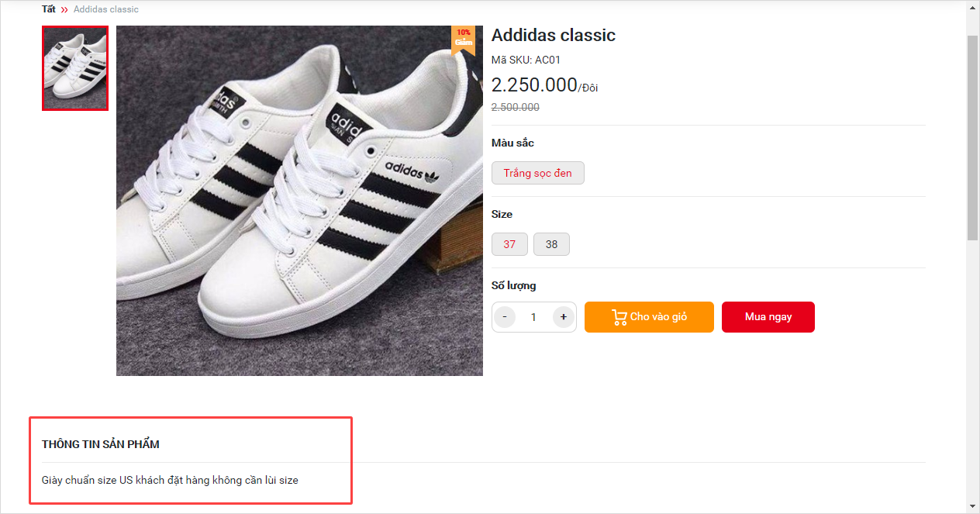Increase quantity with the plus button
This screenshot has width=980, height=514.
[x=564, y=317]
